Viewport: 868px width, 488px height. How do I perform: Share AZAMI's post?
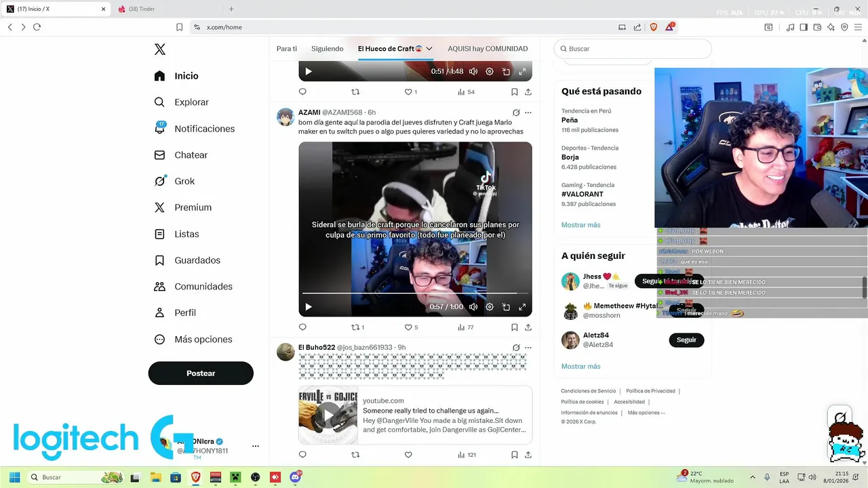[x=528, y=327]
